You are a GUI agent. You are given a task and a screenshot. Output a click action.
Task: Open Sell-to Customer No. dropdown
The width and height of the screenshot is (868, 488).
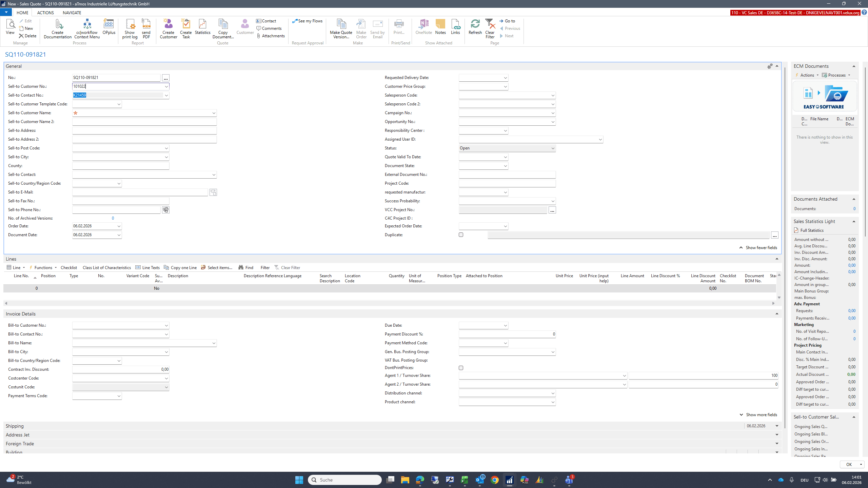tap(166, 87)
